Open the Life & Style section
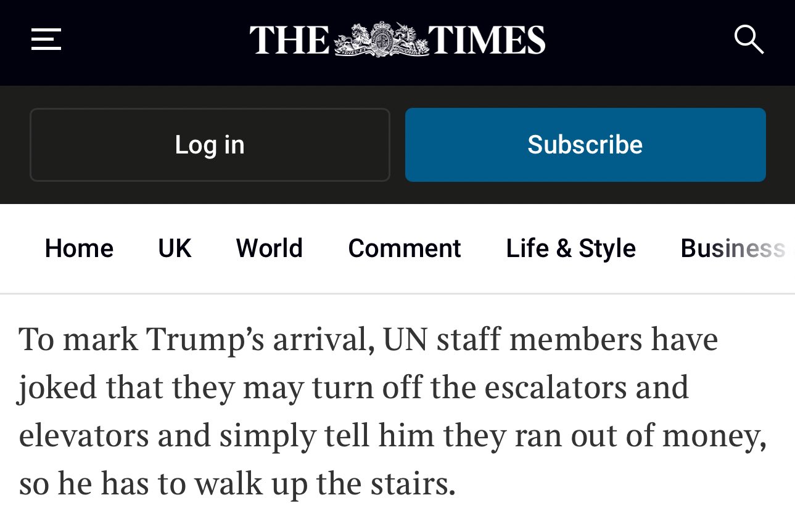The image size is (795, 532). click(x=571, y=248)
